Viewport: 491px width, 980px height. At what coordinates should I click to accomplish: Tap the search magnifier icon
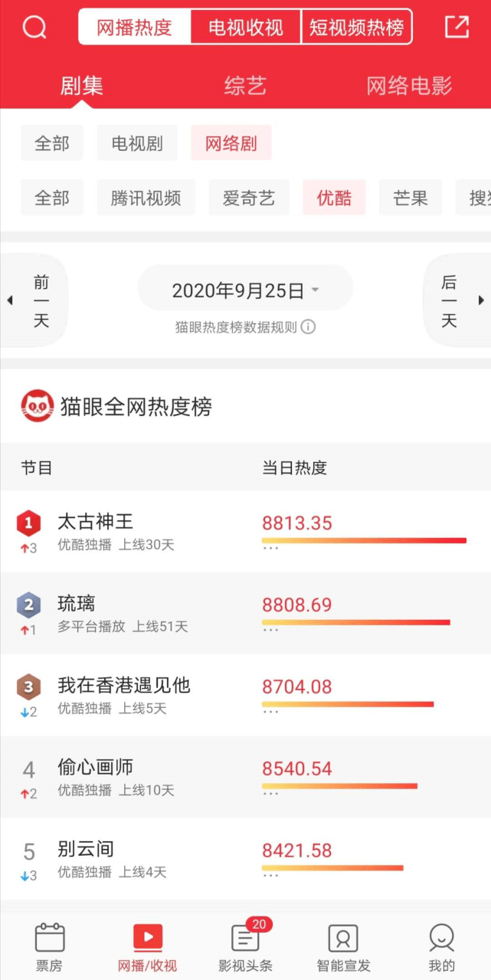coord(34,28)
